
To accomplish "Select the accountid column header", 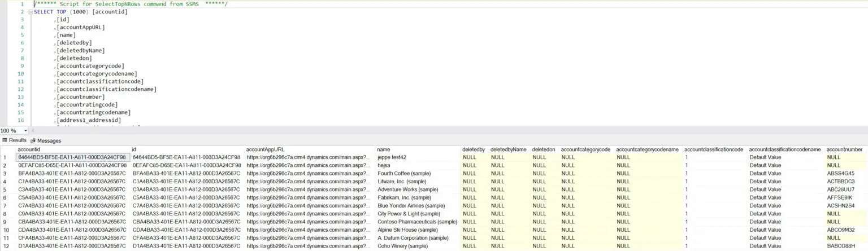I will (29, 149).
